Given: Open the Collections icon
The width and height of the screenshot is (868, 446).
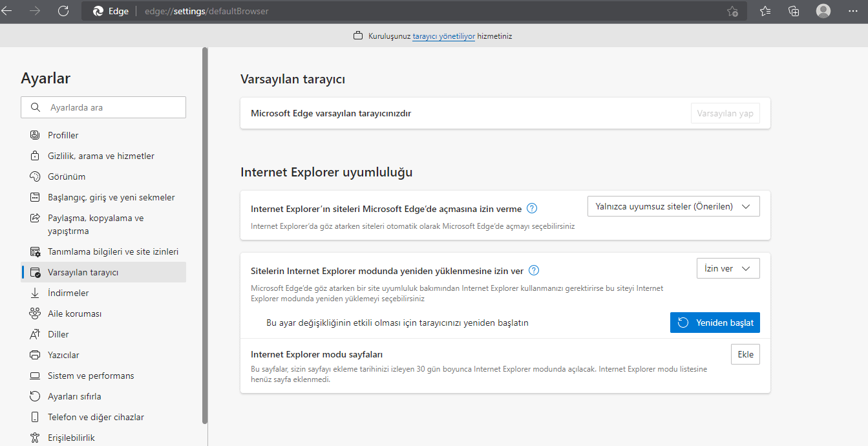Looking at the screenshot, I should 794,11.
